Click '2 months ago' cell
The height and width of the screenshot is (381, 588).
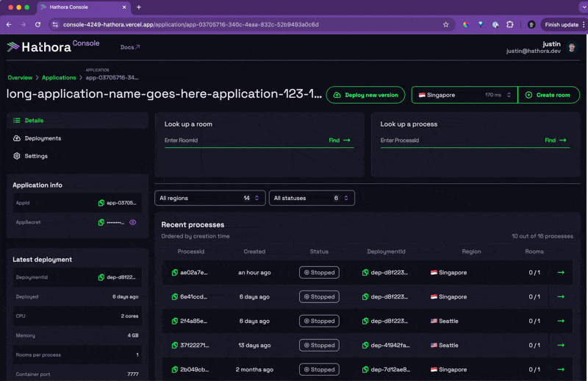[254, 370]
